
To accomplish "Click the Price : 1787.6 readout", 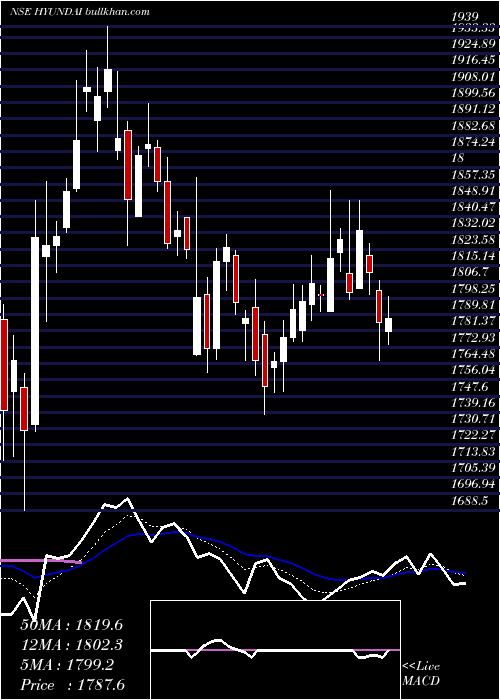I will [72, 685].
